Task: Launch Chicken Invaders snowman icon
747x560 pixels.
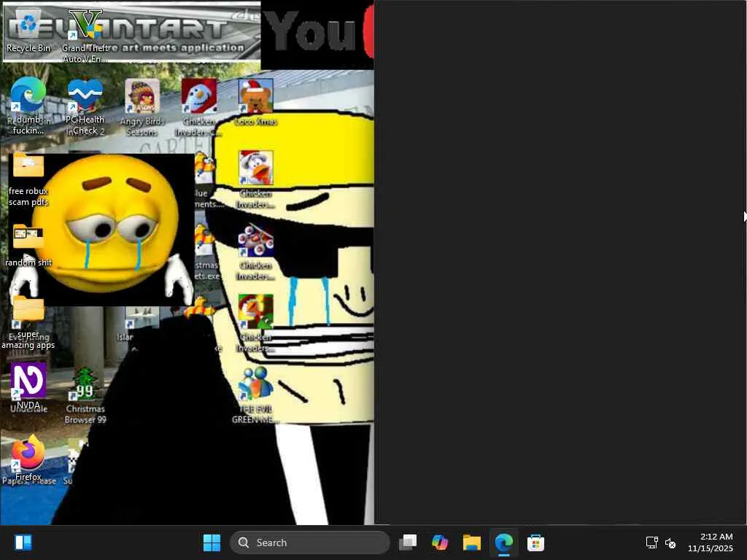Action: pyautogui.click(x=199, y=108)
